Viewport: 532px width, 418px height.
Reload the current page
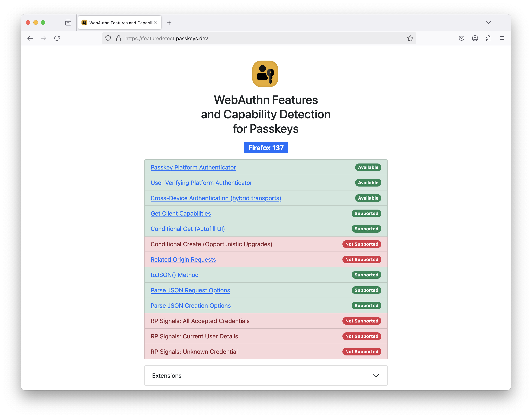tap(57, 38)
